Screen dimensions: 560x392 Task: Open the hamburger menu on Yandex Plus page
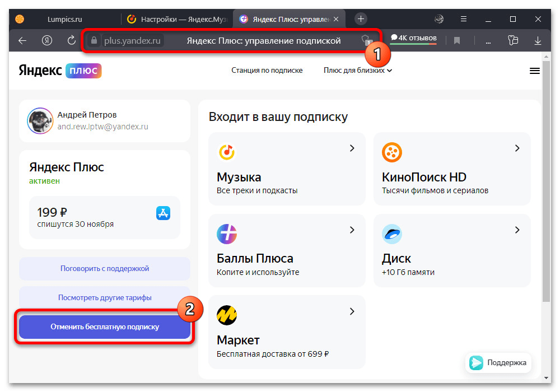[534, 71]
